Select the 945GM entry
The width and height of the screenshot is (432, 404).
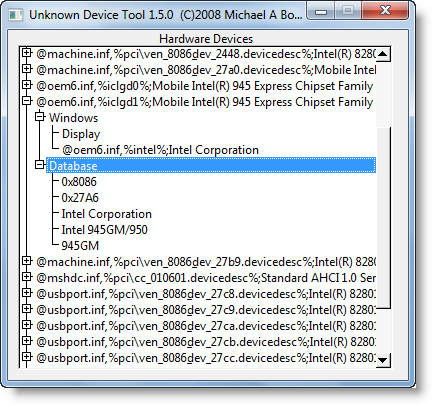tap(80, 246)
